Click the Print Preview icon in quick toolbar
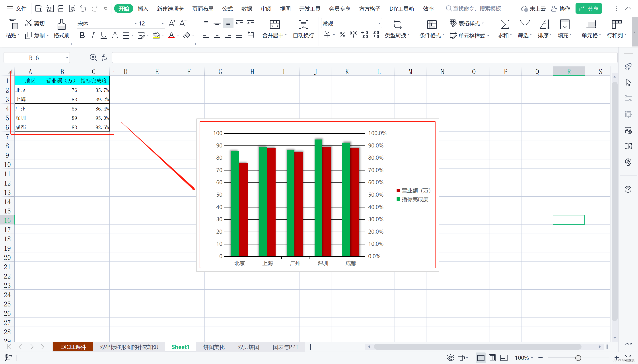638x364 pixels. (72, 9)
